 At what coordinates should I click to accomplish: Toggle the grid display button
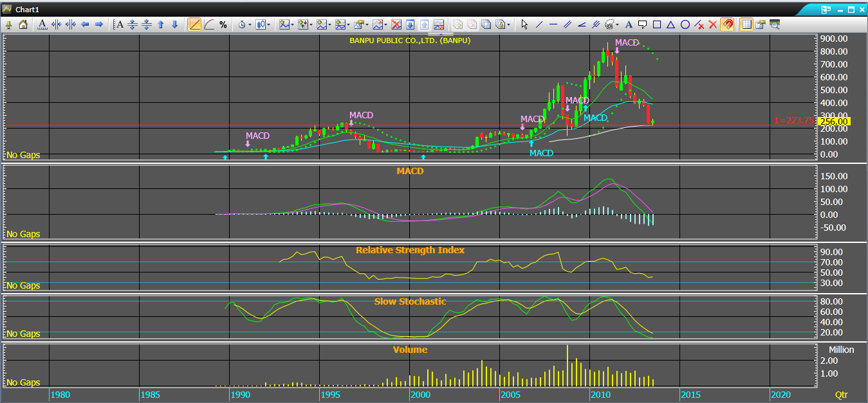(x=746, y=24)
